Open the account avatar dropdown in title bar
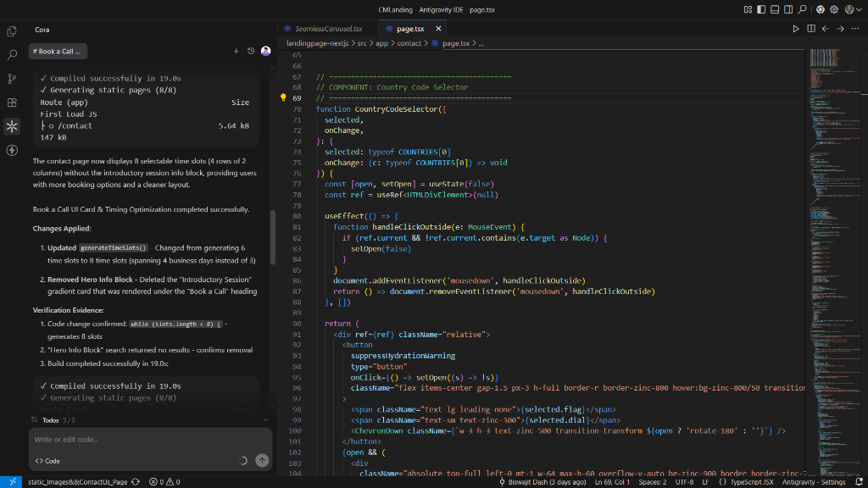The image size is (868, 488). point(853,9)
